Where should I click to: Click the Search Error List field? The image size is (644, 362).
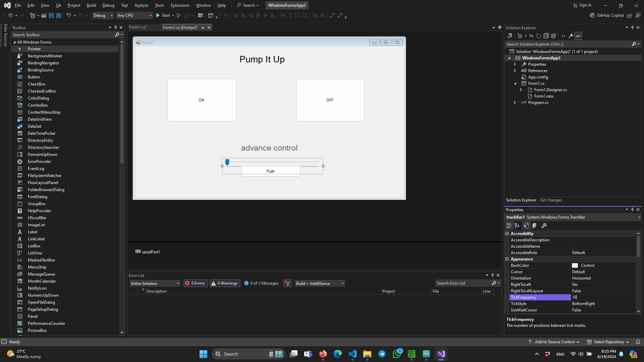[464, 283]
